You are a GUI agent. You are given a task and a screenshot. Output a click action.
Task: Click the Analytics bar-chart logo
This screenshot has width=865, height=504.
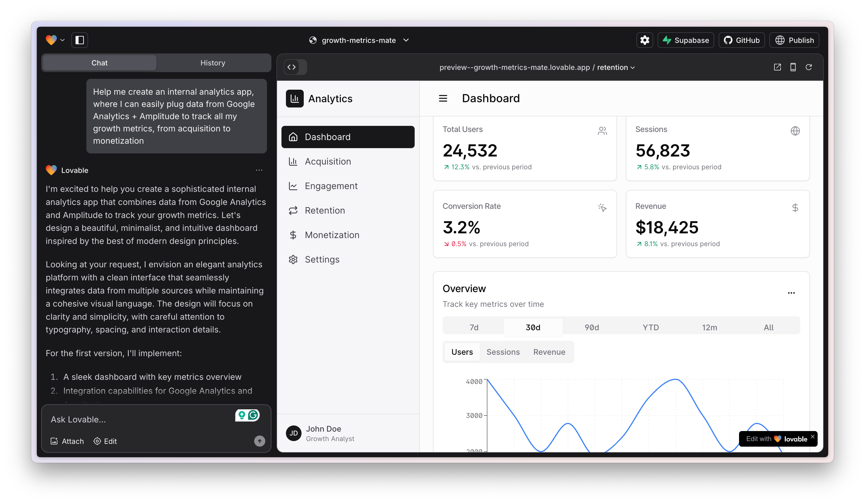pyautogui.click(x=295, y=99)
